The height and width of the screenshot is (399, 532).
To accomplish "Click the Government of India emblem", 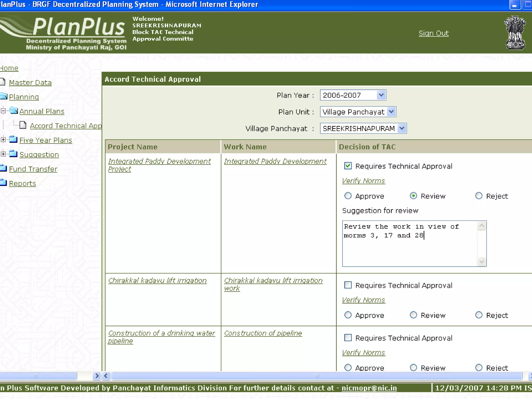I will [515, 33].
